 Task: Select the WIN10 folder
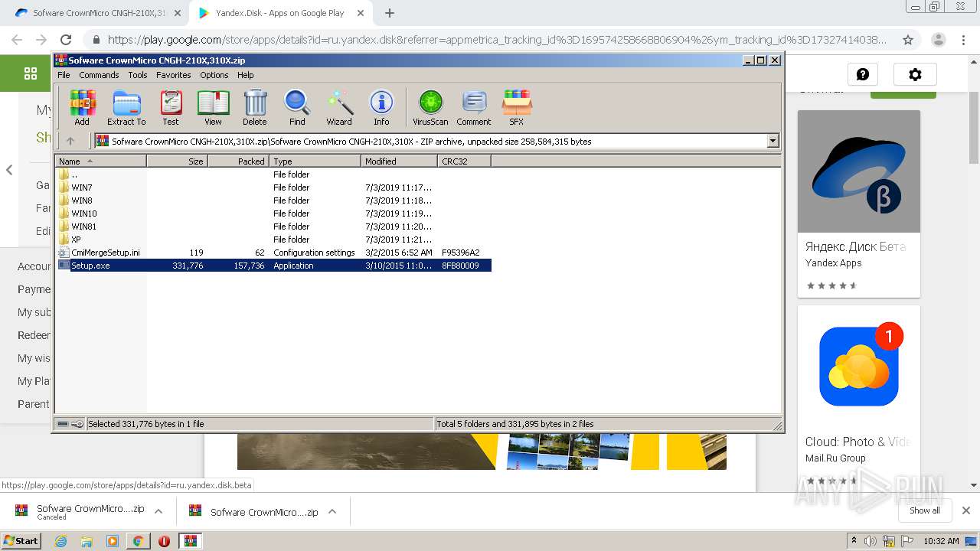coord(273,214)
